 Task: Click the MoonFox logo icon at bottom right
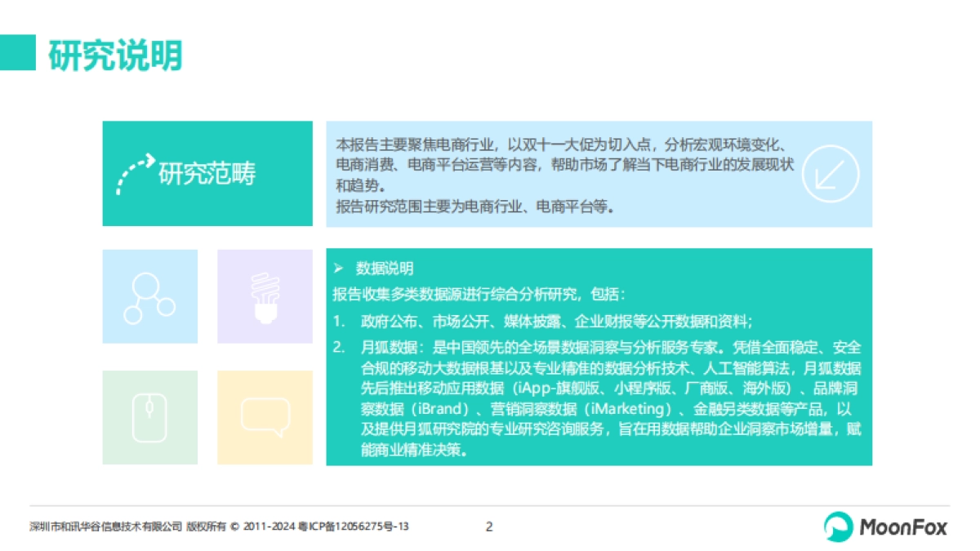[x=839, y=527]
